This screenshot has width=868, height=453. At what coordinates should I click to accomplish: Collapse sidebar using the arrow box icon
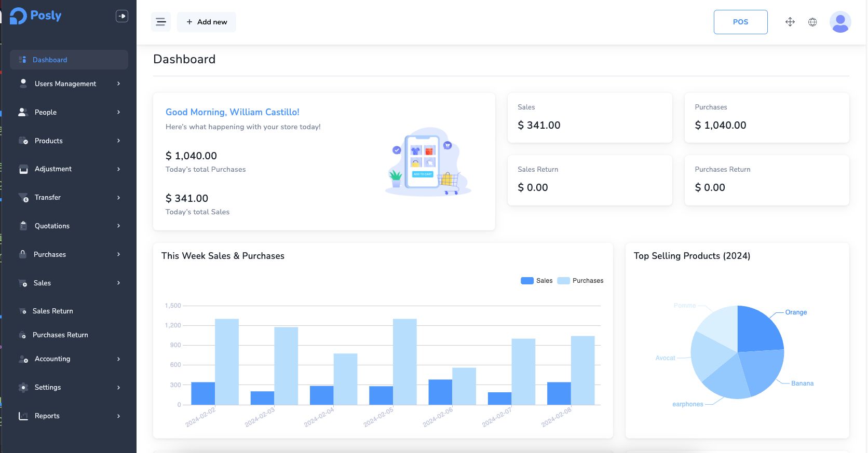tap(122, 16)
